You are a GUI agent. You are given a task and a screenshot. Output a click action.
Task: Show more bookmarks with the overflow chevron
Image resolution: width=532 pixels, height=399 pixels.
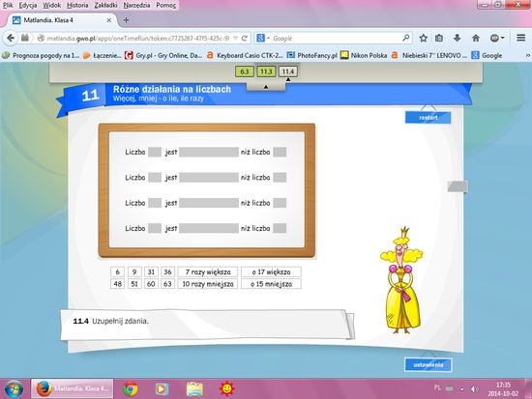click(527, 55)
